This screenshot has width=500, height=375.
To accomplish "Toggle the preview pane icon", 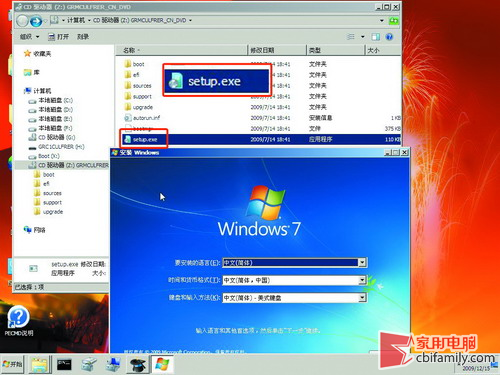I will [x=376, y=37].
